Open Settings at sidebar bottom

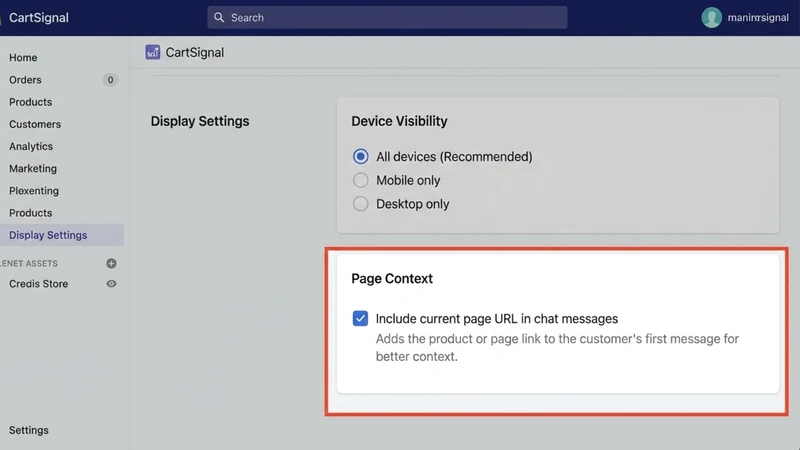pos(29,430)
